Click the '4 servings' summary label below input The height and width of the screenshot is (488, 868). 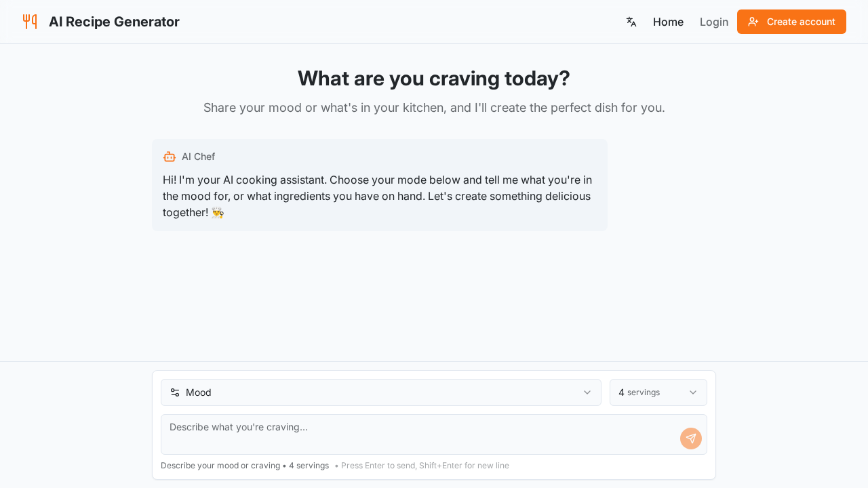coord(309,466)
